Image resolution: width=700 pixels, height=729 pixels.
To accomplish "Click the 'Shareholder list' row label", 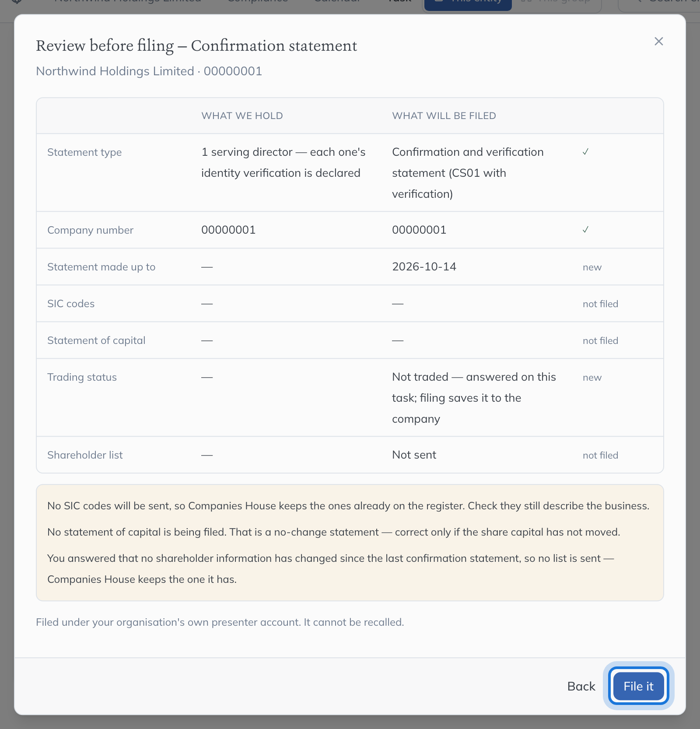I will (85, 455).
